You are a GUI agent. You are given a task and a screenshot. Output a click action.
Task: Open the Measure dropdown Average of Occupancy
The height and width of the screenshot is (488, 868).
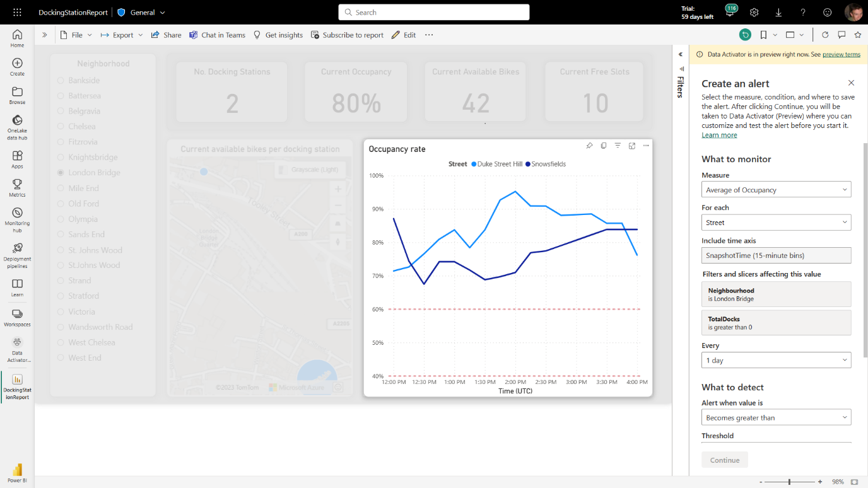click(776, 190)
